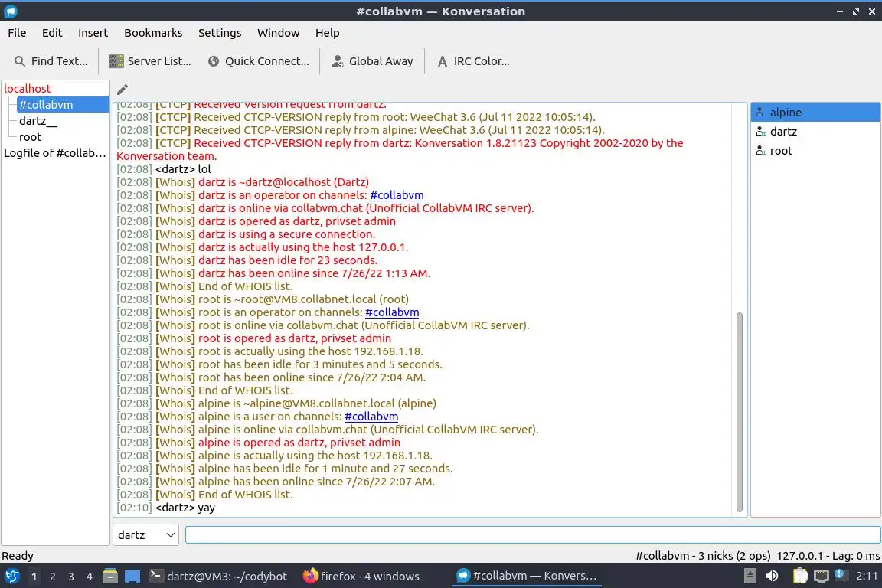The height and width of the screenshot is (588, 882).
Task: Open the Settings menu
Action: (x=220, y=33)
